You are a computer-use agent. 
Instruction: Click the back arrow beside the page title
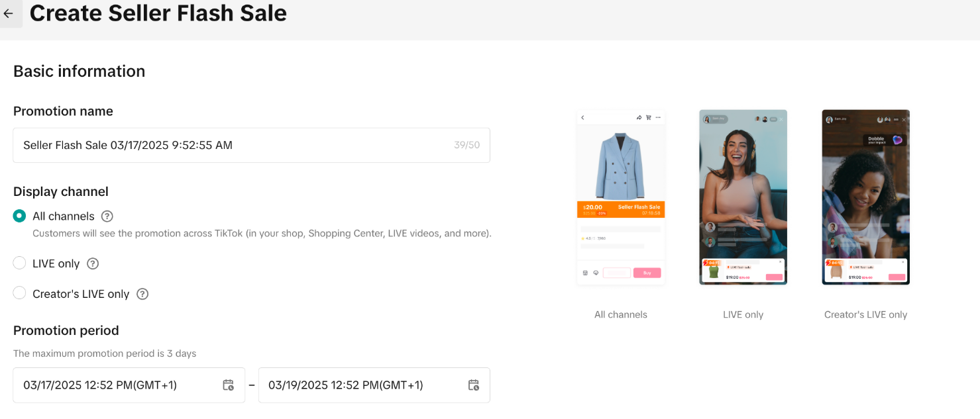[x=9, y=13]
